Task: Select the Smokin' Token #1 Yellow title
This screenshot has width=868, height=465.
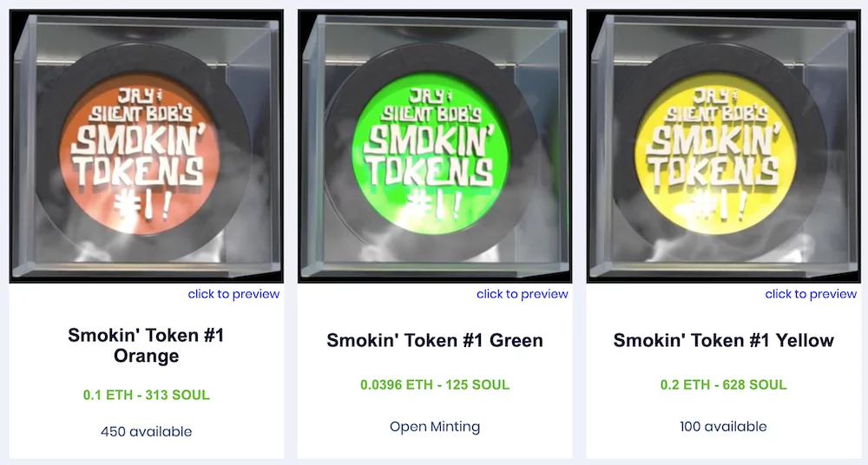Action: click(x=724, y=340)
